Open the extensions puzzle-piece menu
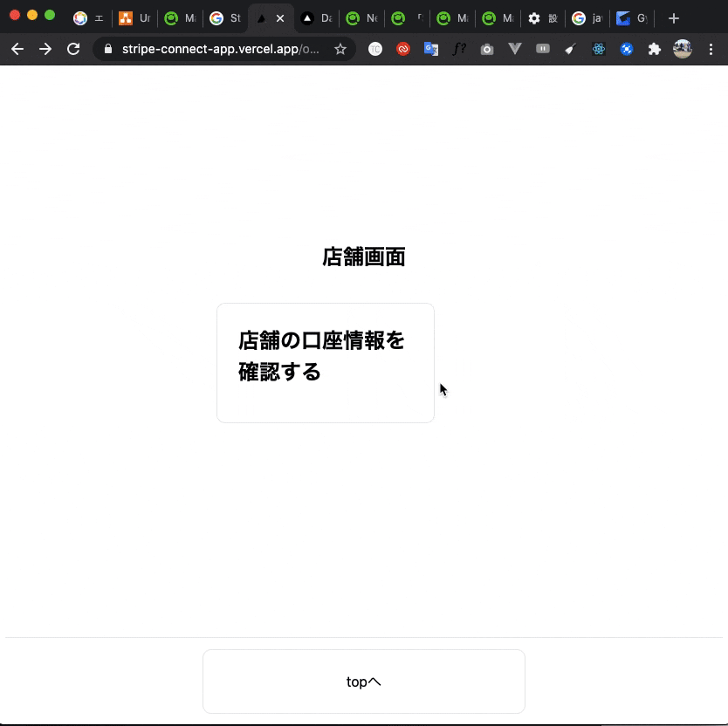This screenshot has height=726, width=728. (x=655, y=49)
